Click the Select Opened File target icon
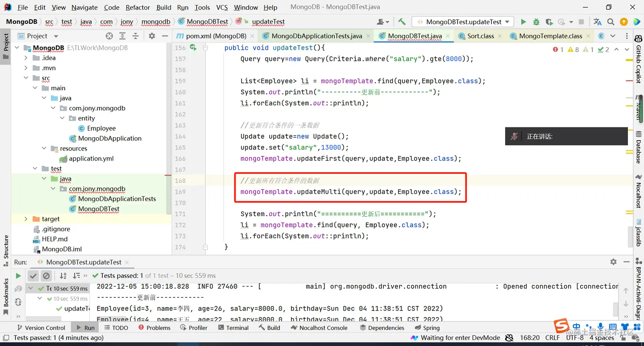 click(109, 36)
